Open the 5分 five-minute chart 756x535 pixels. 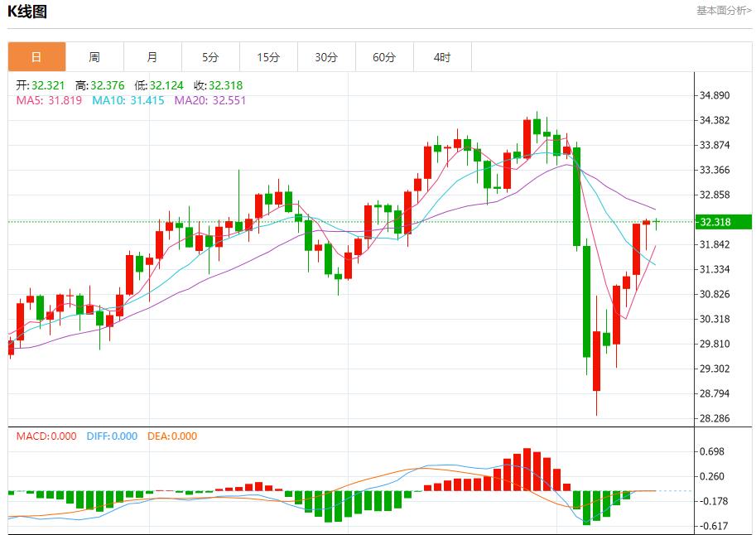click(210, 56)
